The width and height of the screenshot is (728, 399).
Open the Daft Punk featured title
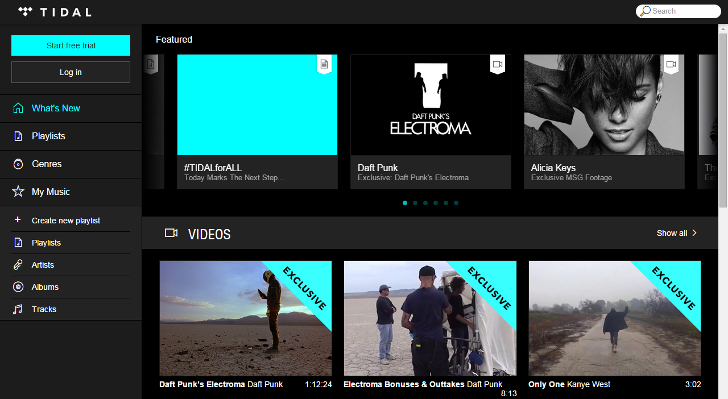coord(377,168)
